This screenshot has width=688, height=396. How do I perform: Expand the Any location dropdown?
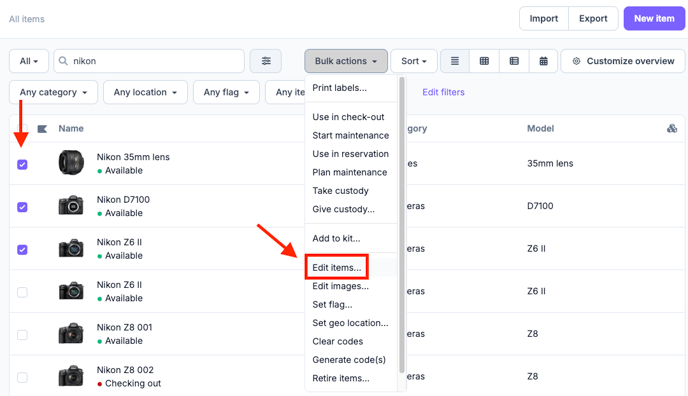[145, 92]
